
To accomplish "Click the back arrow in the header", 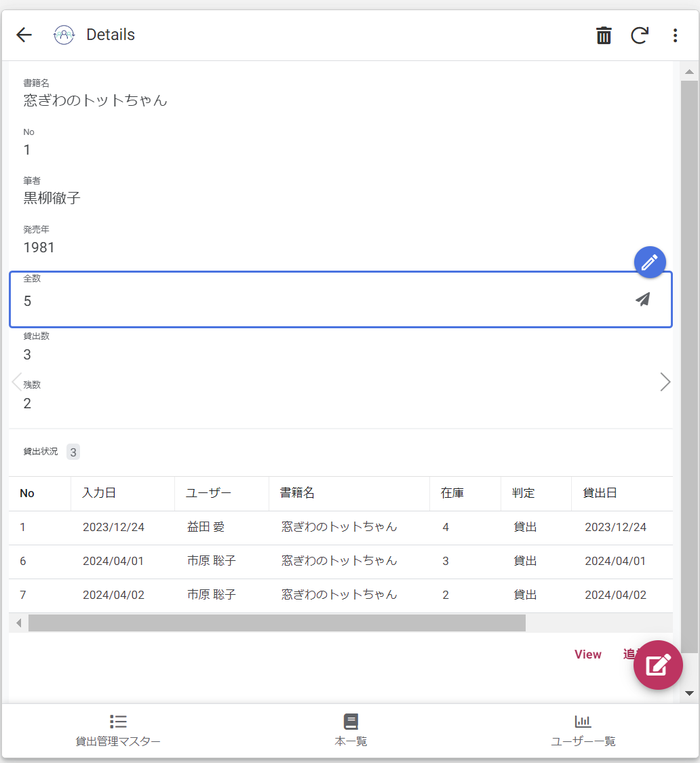I will [x=23, y=35].
